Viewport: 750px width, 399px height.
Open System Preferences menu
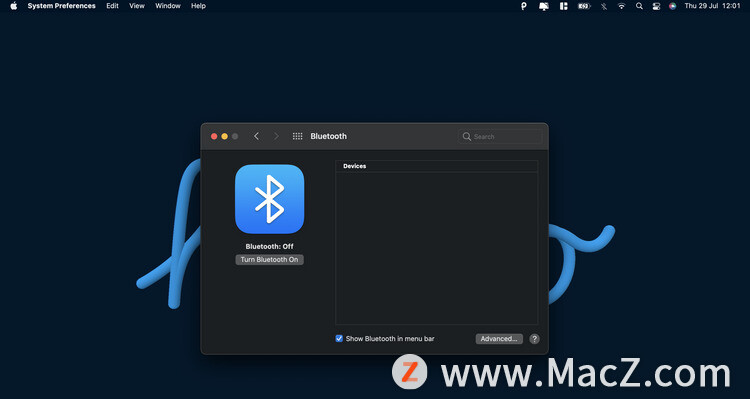[x=61, y=6]
